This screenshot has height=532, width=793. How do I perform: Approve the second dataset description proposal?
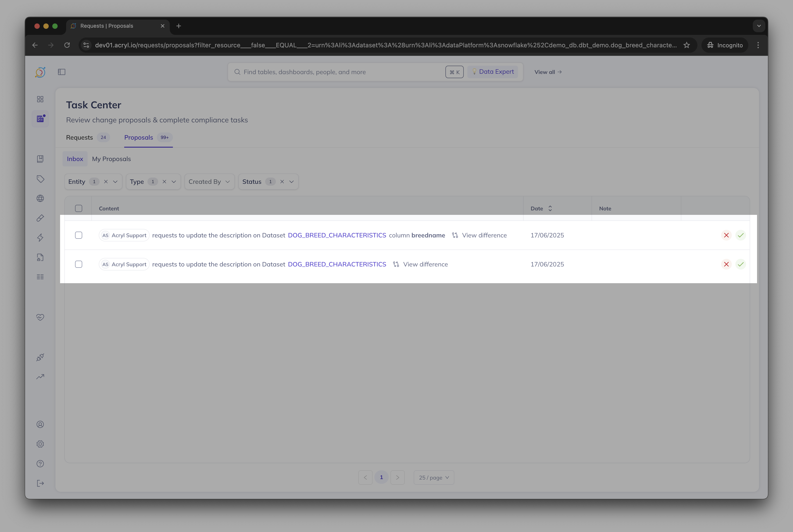coord(741,264)
